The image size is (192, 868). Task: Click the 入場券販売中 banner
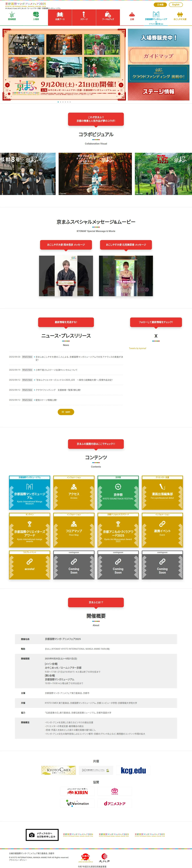(x=159, y=38)
